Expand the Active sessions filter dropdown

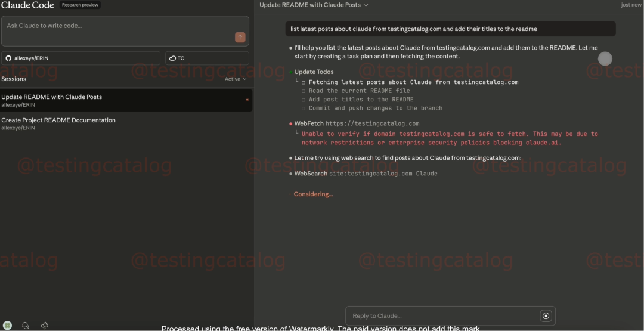coord(236,79)
